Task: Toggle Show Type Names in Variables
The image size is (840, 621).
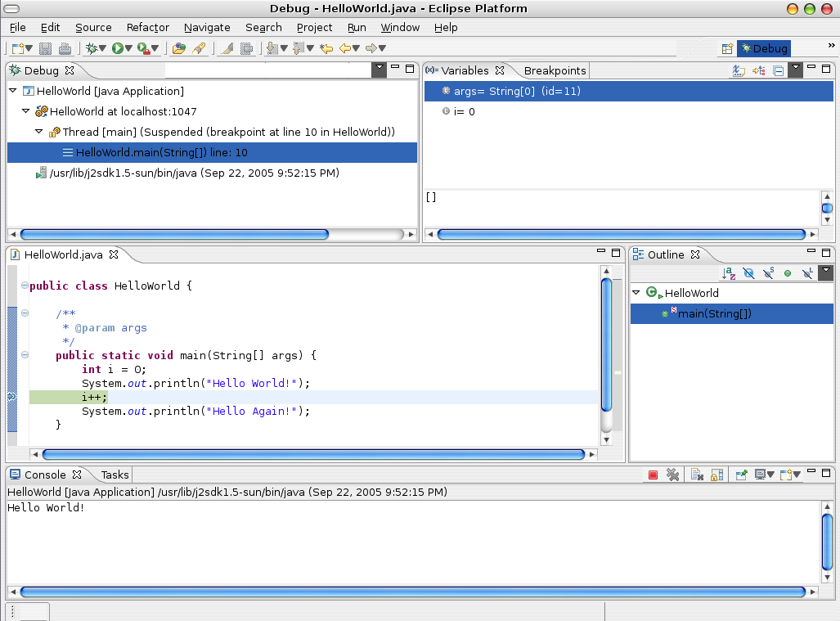Action: point(739,70)
